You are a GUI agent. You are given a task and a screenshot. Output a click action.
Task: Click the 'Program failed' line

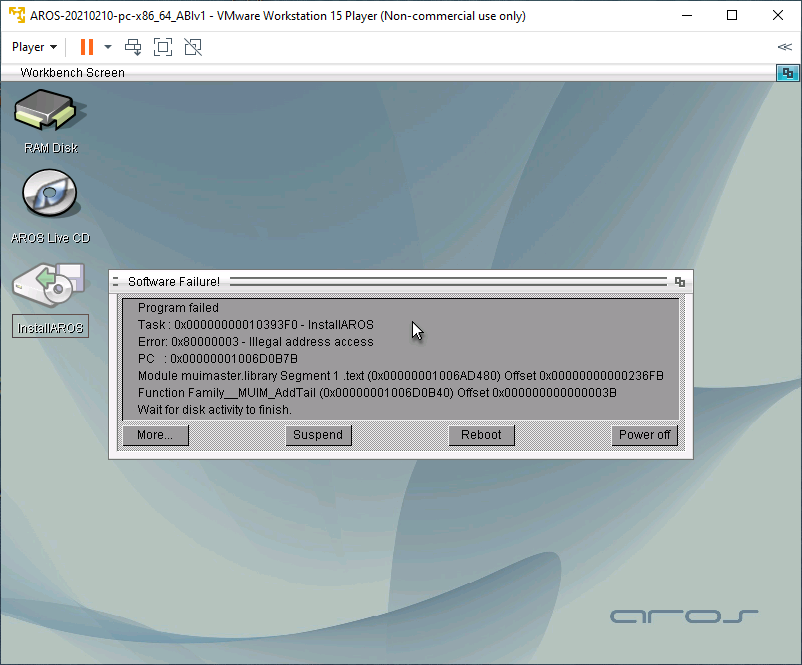[x=178, y=307]
